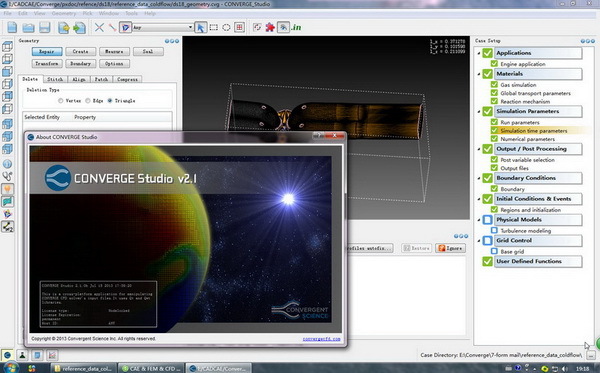Enable the Base grid checkbox
The width and height of the screenshot is (600, 373).
pos(494,251)
